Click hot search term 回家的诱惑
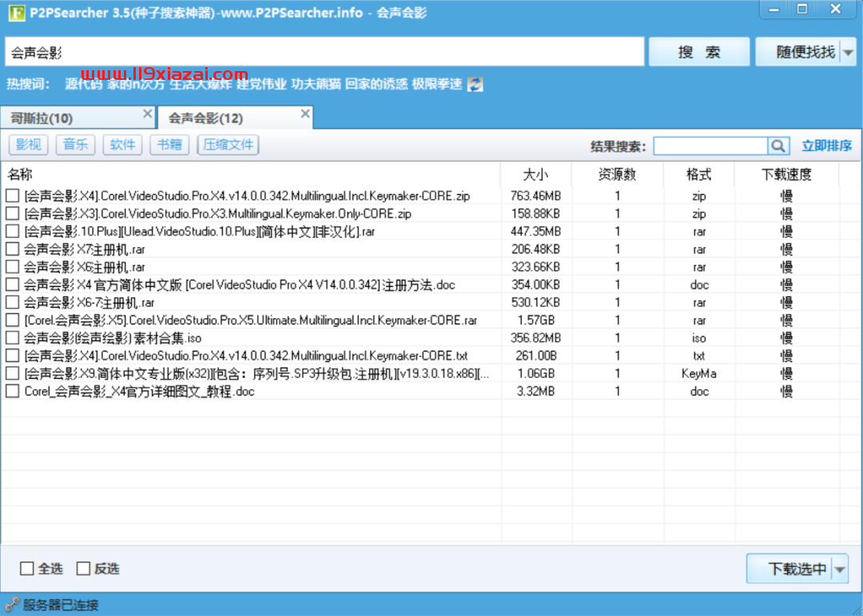Screen dimensions: 863x616 click(x=376, y=84)
